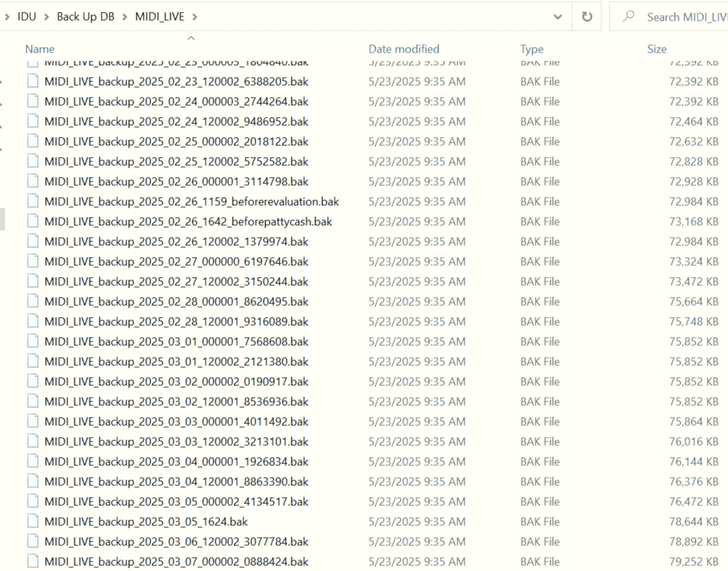728x571 pixels.
Task: Click the refresh button in the address bar
Action: 587,17
